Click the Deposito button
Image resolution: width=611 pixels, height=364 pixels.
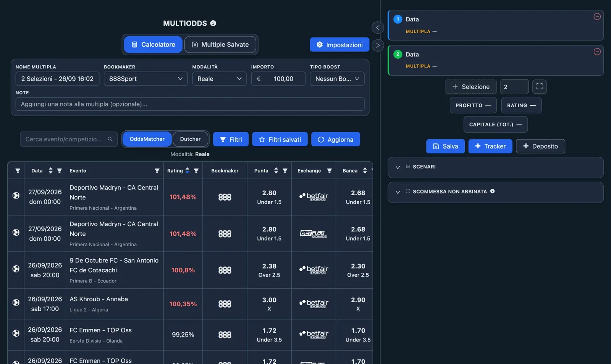tap(540, 146)
